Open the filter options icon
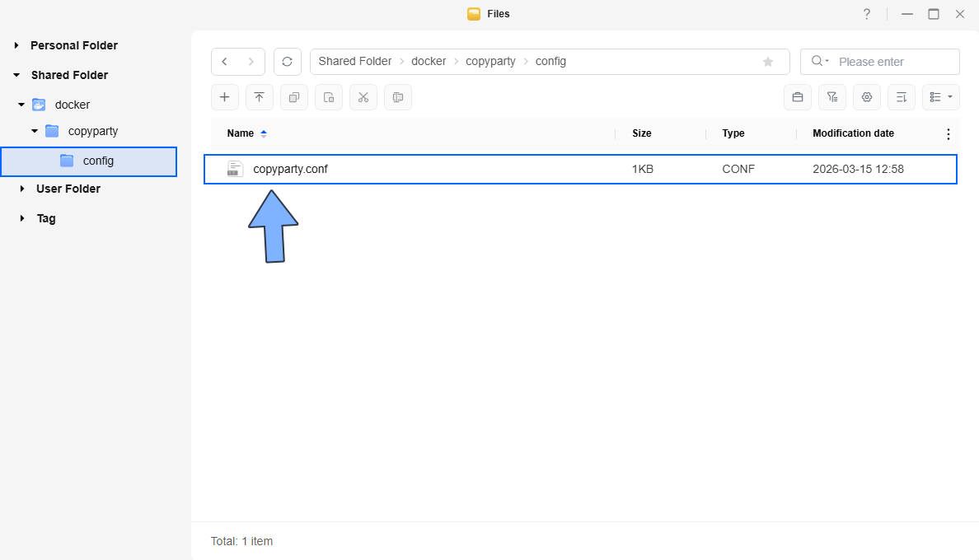Screen dimensions: 979x560 pos(832,97)
